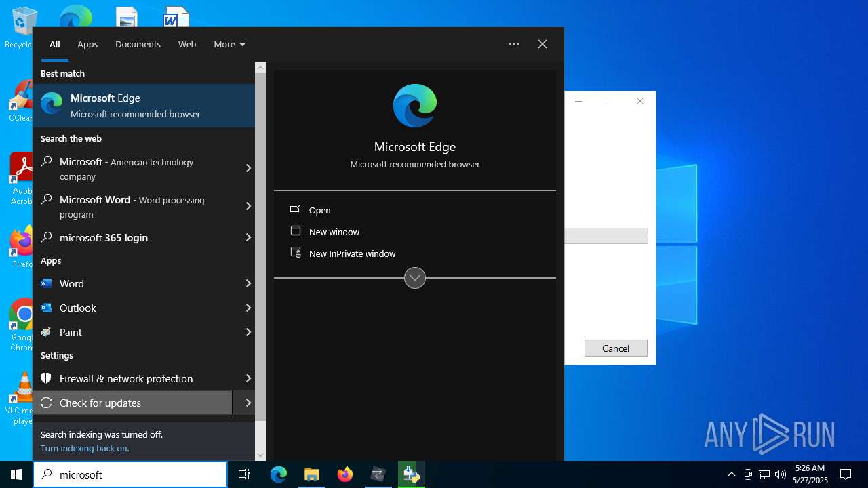The width and height of the screenshot is (868, 488).
Task: Click the New InPrivate window icon
Action: click(295, 253)
